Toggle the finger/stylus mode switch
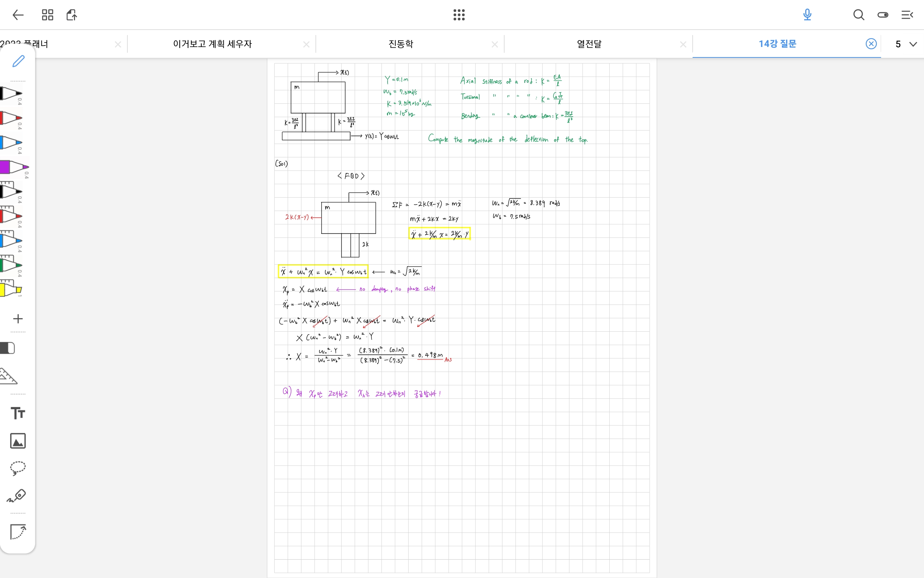This screenshot has width=924, height=578. point(883,15)
